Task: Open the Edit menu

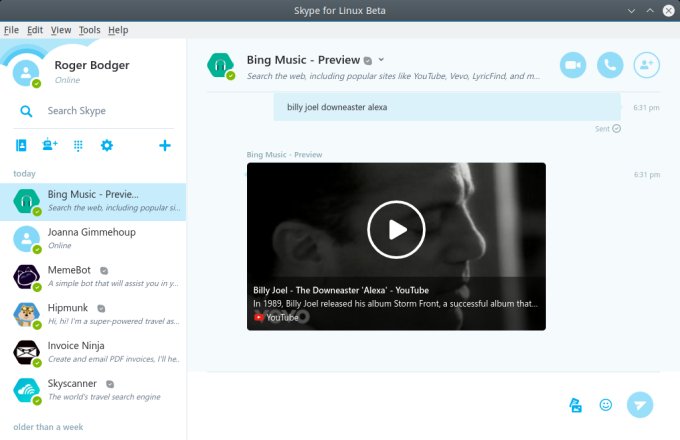Action: coord(35,30)
